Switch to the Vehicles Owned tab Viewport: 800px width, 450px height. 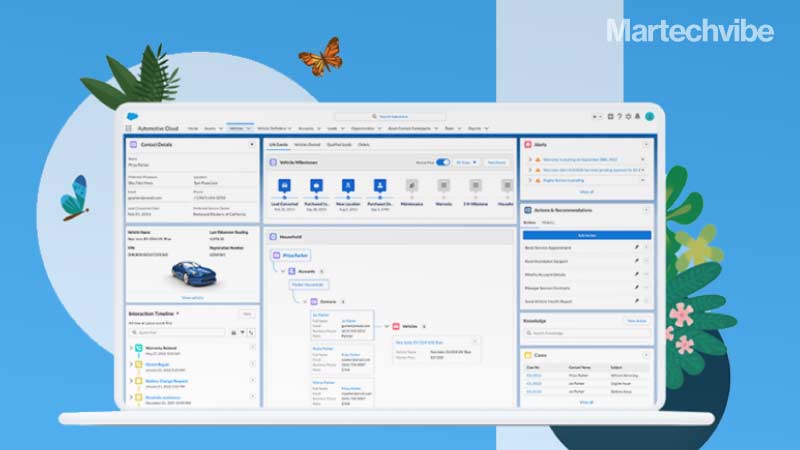tap(307, 145)
